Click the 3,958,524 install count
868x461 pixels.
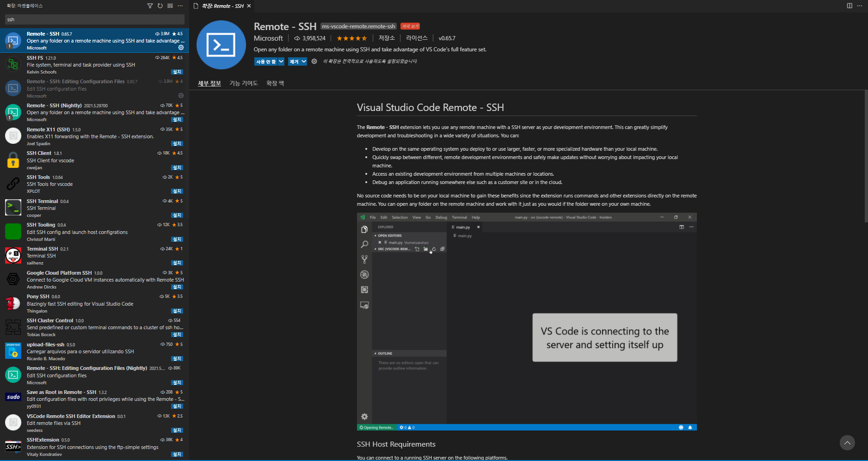click(310, 38)
